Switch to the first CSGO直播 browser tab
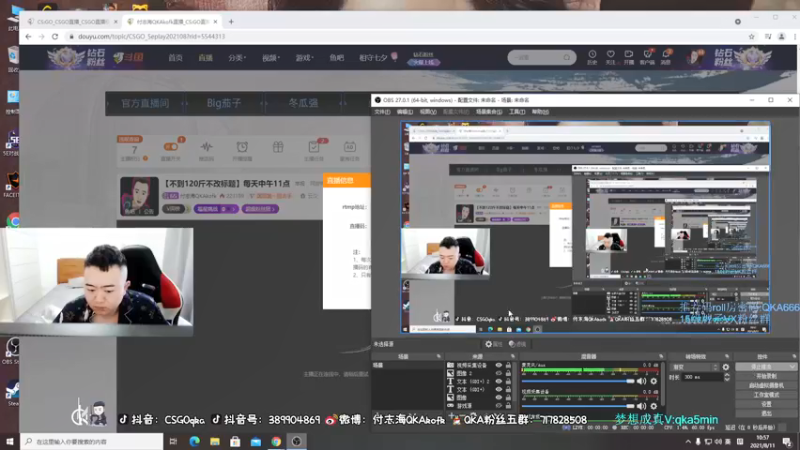 click(70, 22)
